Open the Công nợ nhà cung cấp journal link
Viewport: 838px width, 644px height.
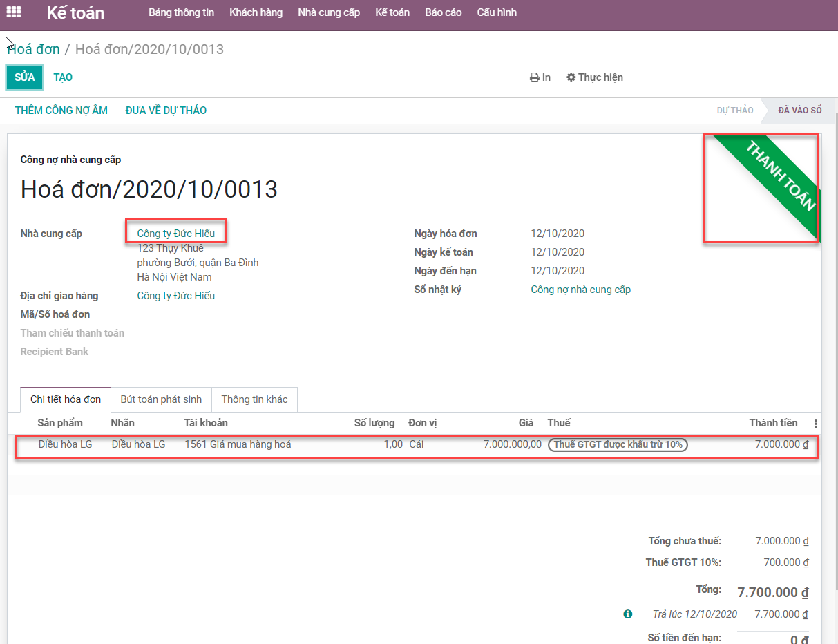[x=580, y=290]
